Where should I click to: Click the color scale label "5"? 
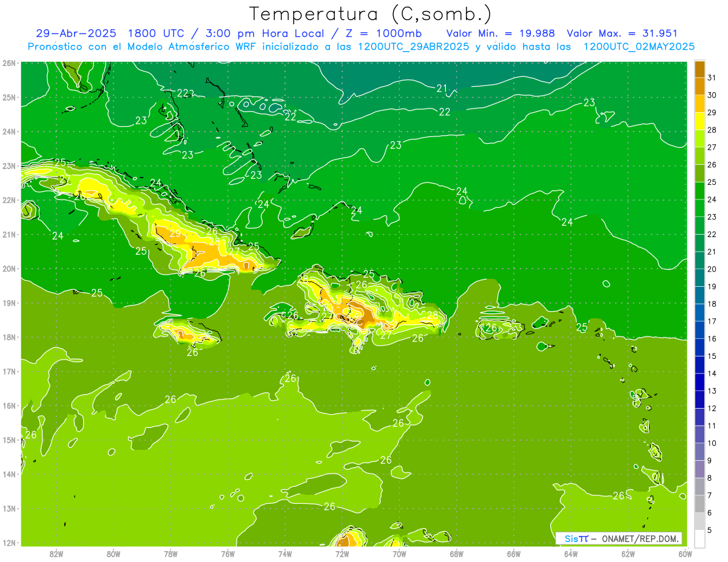710,530
